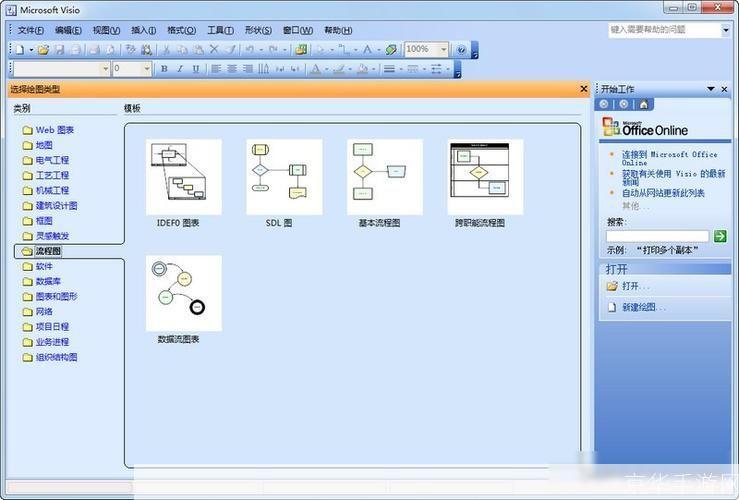Open the 编辑(E) menu
The height and width of the screenshot is (500, 739).
pos(68,30)
